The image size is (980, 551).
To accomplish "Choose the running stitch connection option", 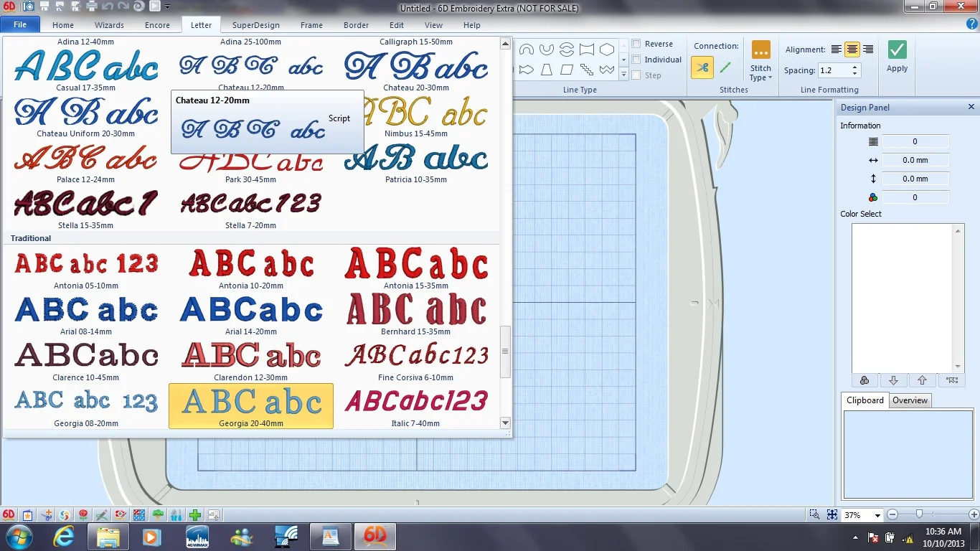I will [725, 68].
